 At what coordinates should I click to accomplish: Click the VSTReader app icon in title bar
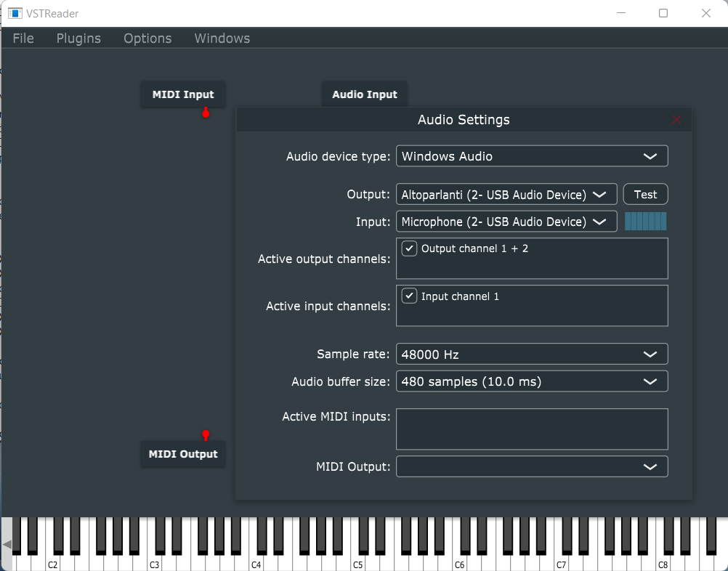[x=15, y=13]
